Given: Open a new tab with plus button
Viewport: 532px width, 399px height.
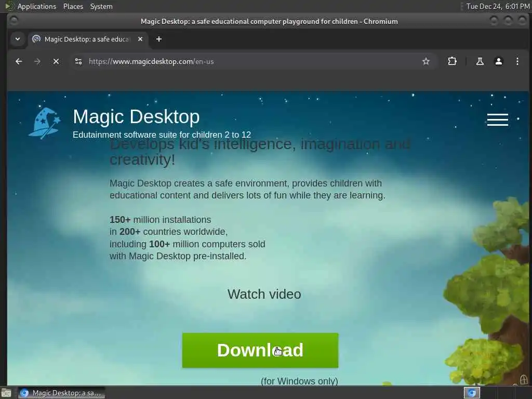Looking at the screenshot, I should [x=159, y=39].
